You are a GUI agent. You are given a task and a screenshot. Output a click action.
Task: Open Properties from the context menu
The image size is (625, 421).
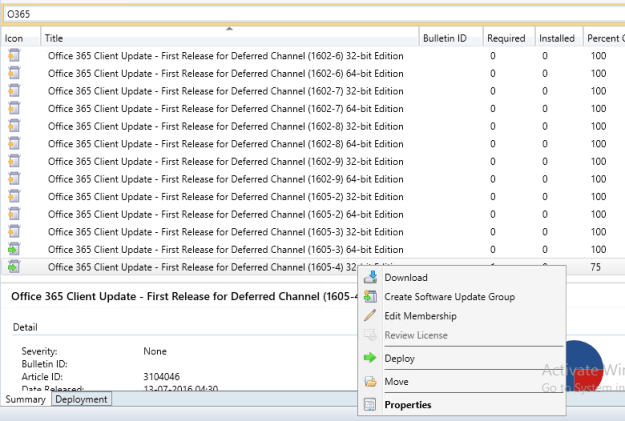(462, 404)
